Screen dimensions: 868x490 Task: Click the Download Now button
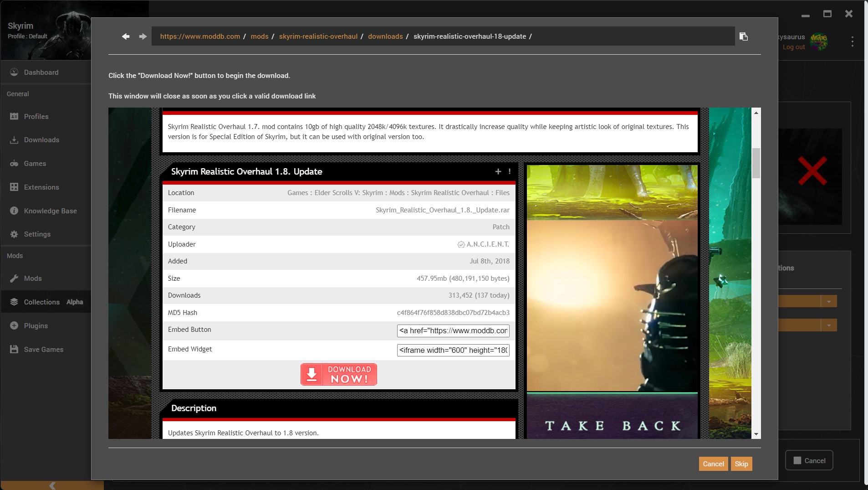click(x=338, y=374)
